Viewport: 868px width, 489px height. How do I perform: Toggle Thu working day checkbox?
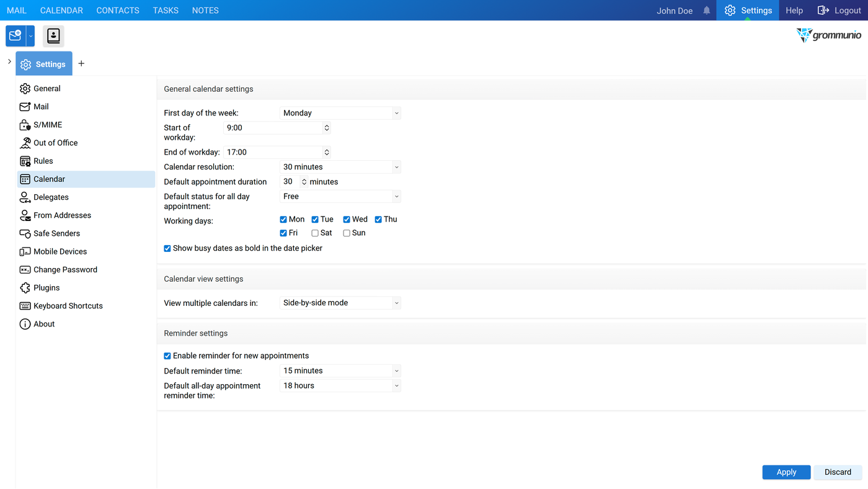378,220
